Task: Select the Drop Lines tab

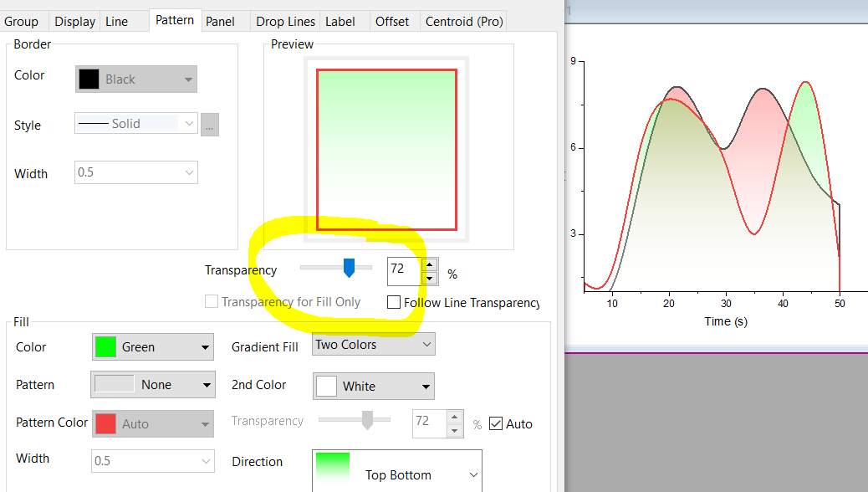Action: pyautogui.click(x=286, y=22)
